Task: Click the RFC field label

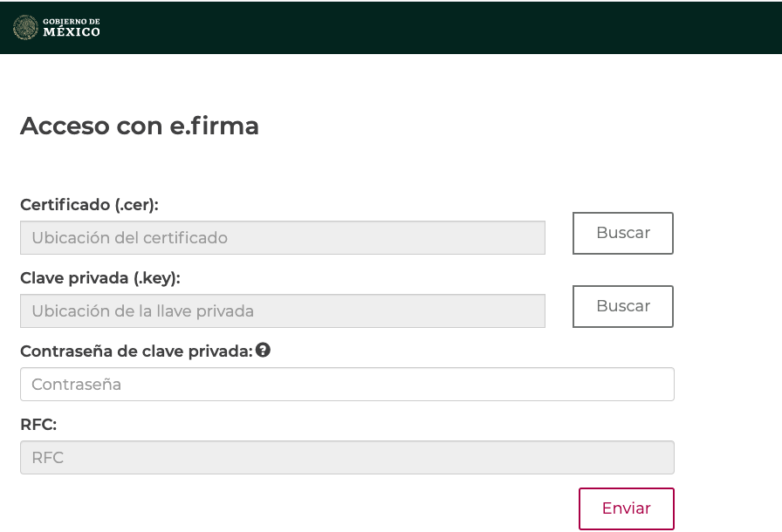Action: [x=38, y=425]
